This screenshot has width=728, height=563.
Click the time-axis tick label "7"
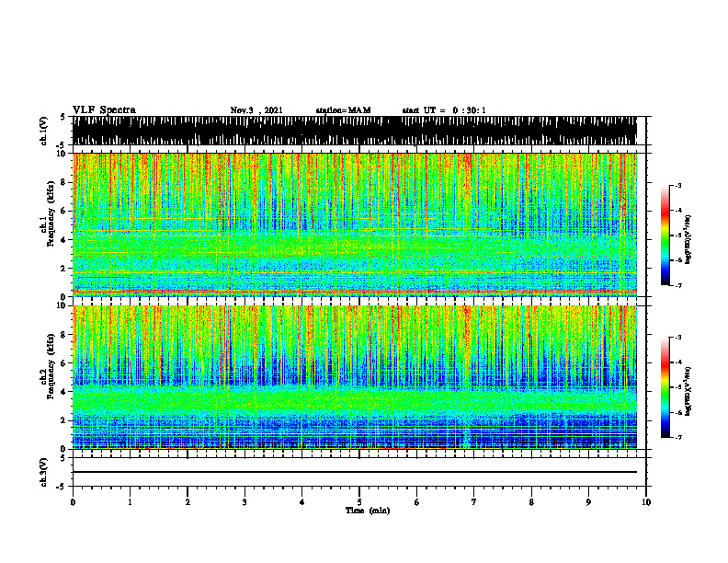point(474,502)
